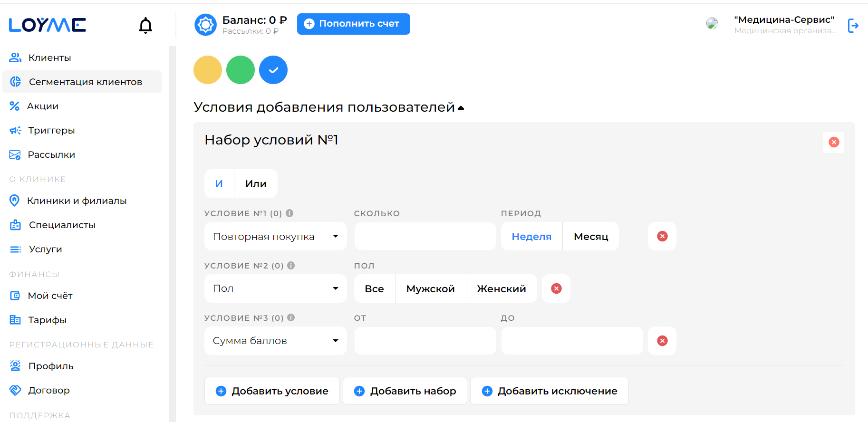The height and width of the screenshot is (422, 868).
Task: Click the Специалисты badge icon
Action: [15, 225]
